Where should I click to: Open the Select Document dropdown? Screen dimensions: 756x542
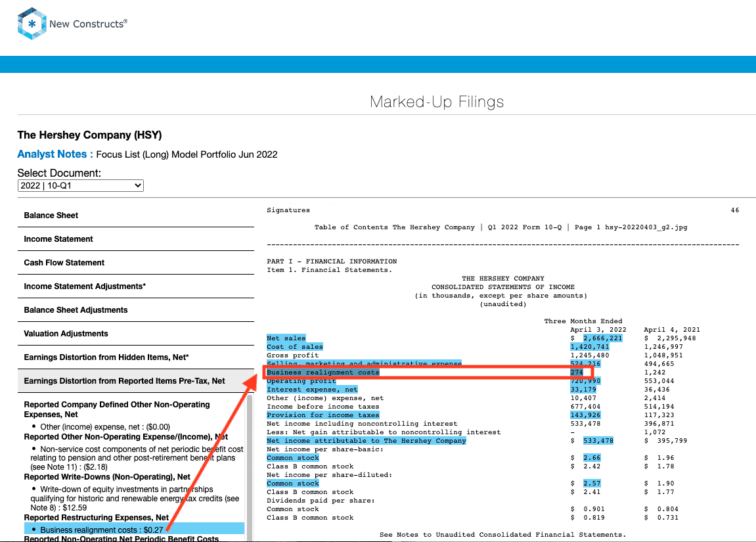click(x=81, y=186)
